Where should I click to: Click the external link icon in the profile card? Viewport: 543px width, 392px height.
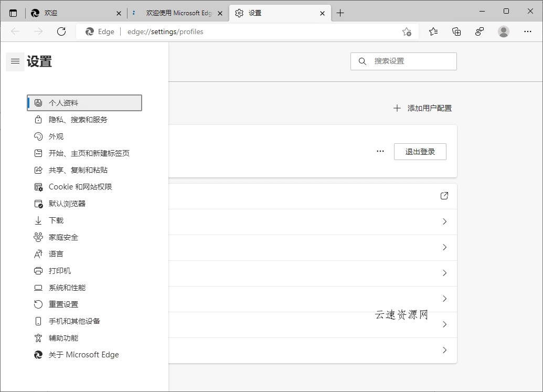[x=444, y=196]
